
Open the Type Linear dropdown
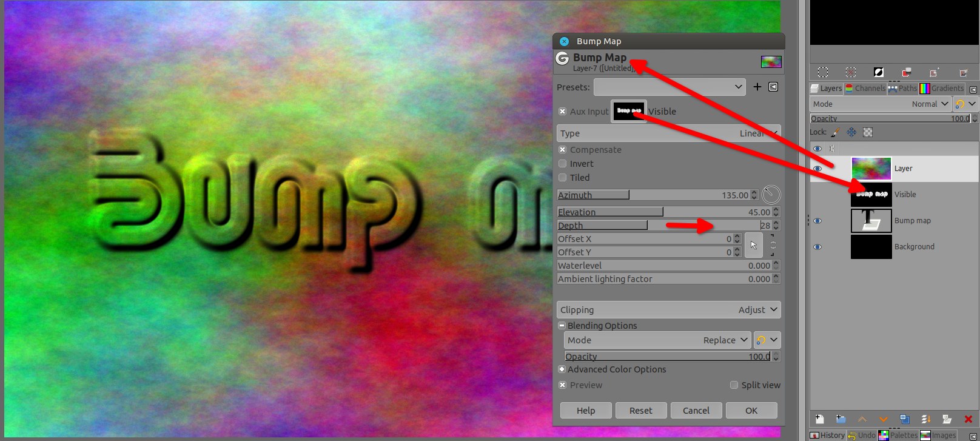tap(668, 133)
